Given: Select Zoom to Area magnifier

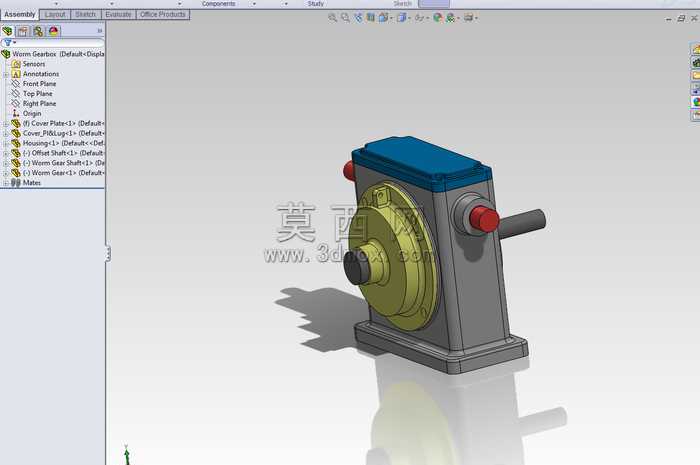Looking at the screenshot, I should [345, 18].
